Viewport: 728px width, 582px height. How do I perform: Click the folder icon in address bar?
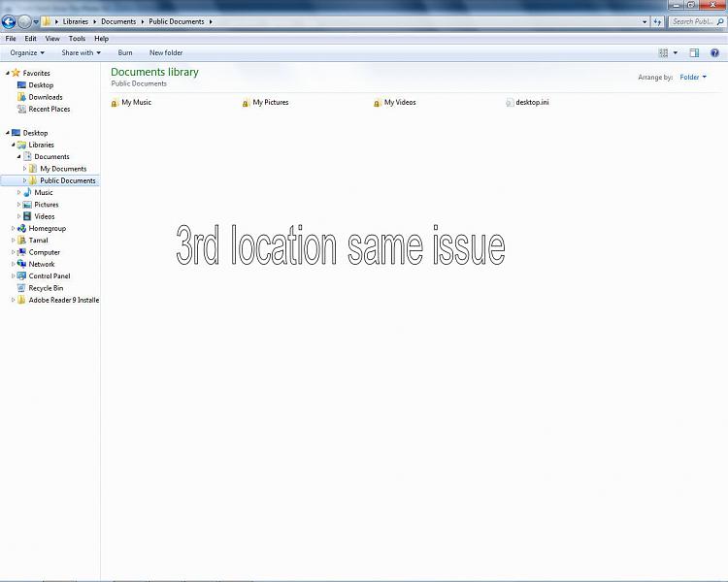47,21
